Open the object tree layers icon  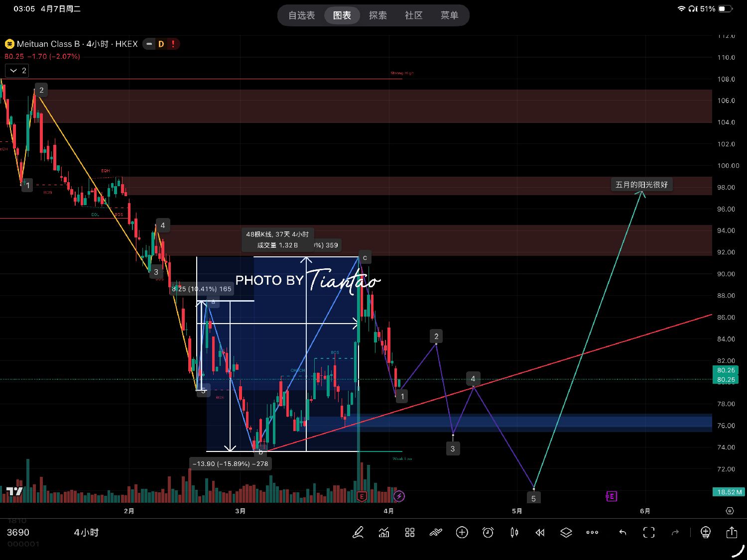click(566, 533)
